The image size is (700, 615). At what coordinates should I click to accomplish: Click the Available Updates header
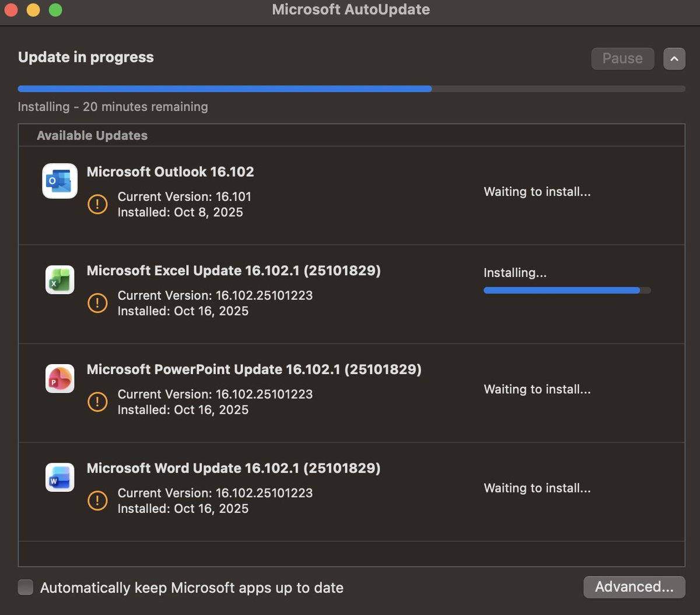click(92, 135)
